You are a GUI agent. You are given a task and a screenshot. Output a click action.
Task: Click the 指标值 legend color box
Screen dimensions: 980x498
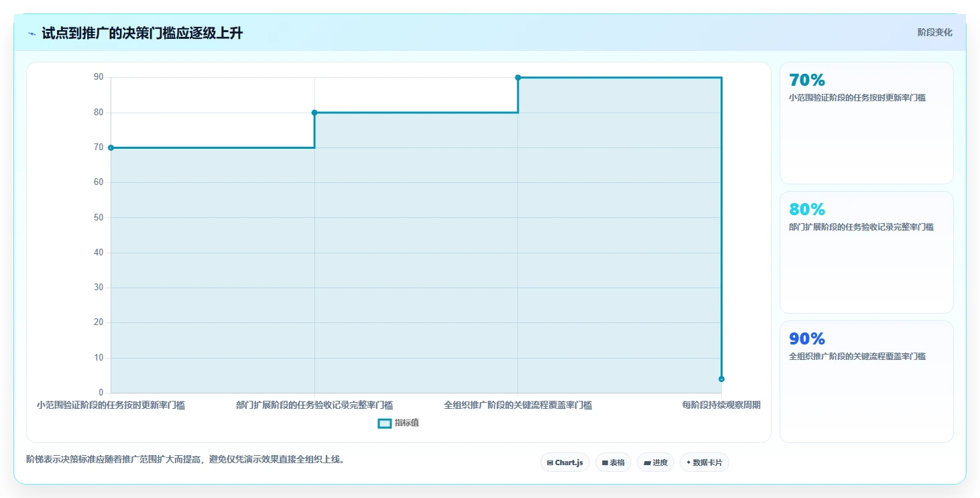[x=385, y=424]
